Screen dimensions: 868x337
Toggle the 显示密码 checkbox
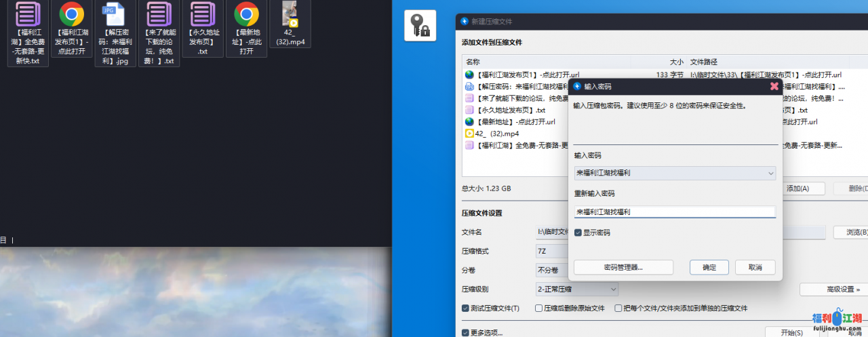(x=578, y=233)
